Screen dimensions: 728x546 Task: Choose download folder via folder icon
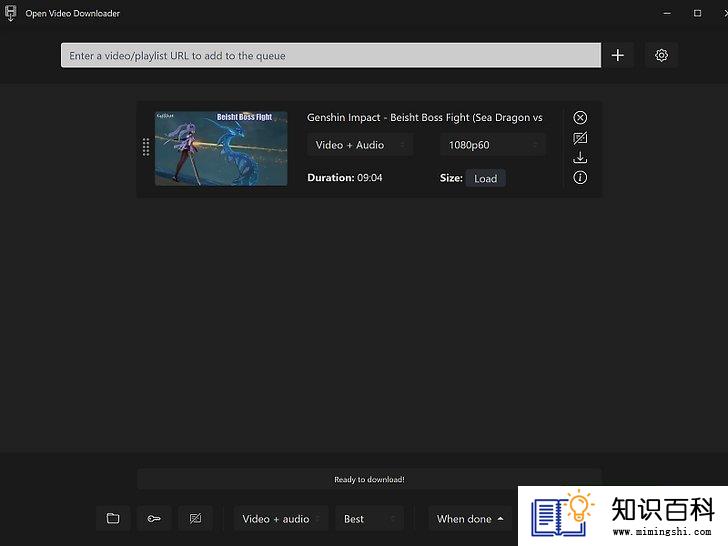click(113, 518)
